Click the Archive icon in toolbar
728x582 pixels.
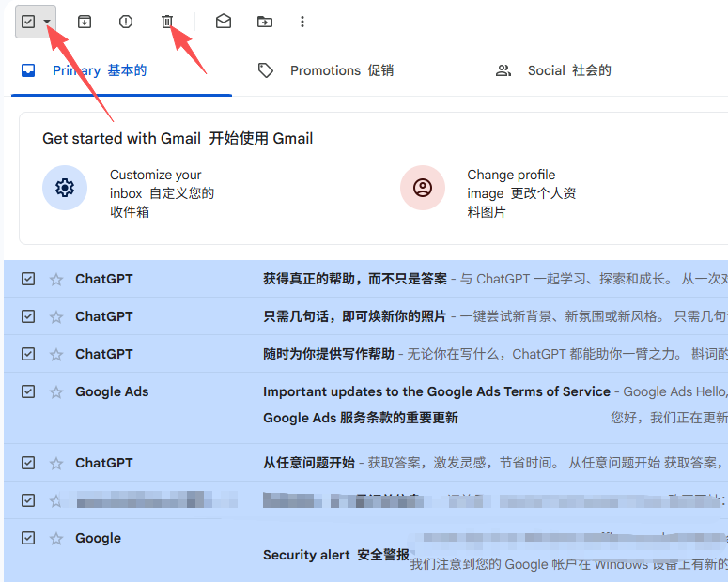coord(84,22)
